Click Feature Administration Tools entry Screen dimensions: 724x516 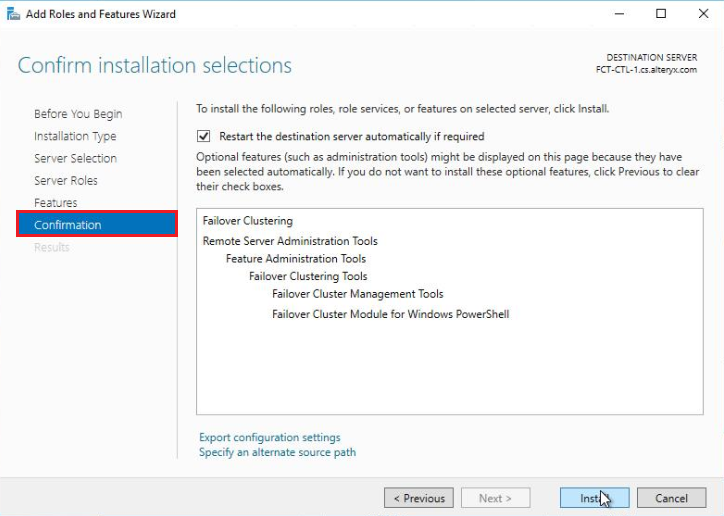coord(295,259)
